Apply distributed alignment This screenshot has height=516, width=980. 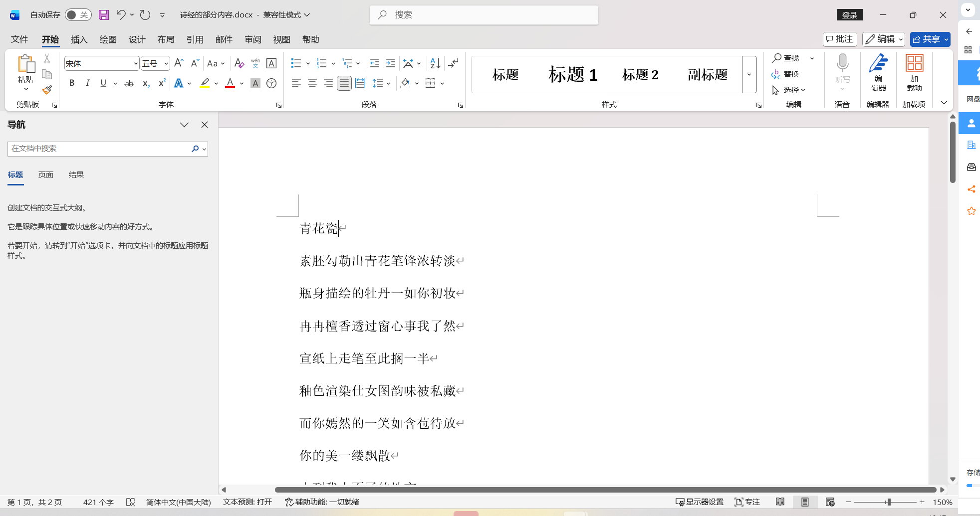pos(360,83)
